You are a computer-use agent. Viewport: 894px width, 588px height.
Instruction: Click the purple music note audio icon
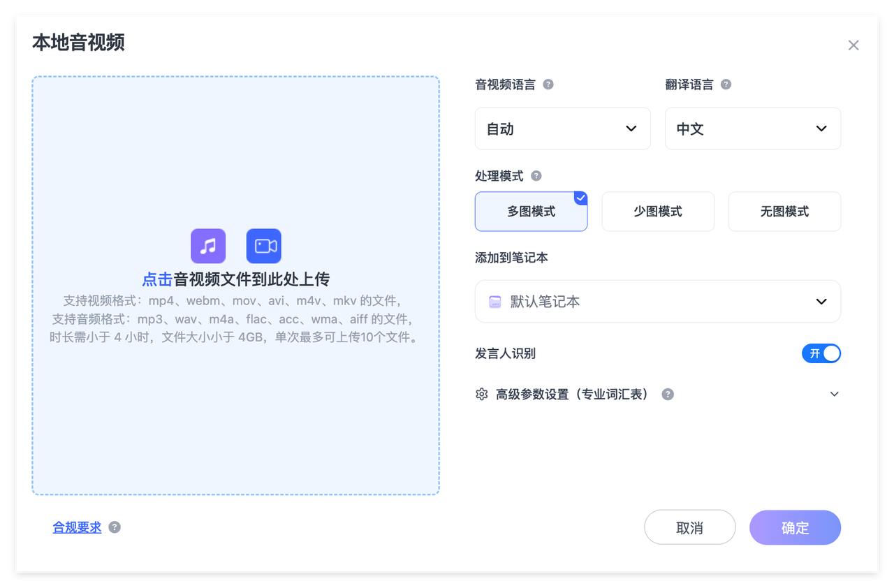(x=208, y=246)
